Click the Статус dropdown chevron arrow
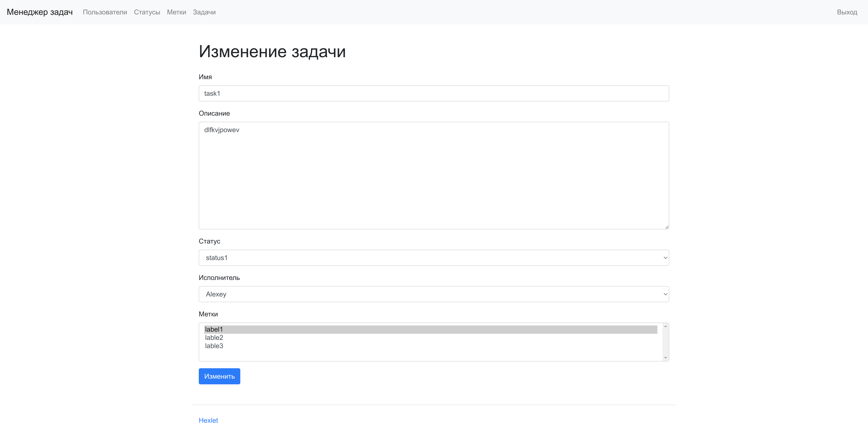This screenshot has height=443, width=868. [x=665, y=258]
